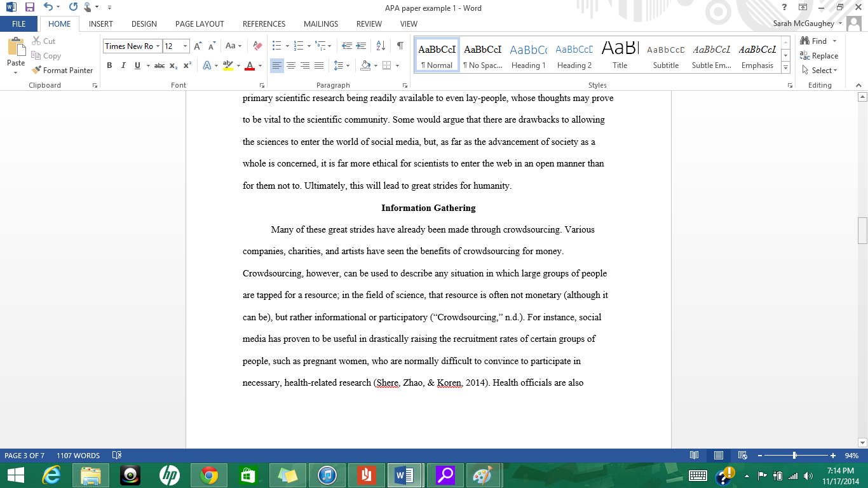Open Find from the Editing group
This screenshot has height=488, width=868.
815,41
